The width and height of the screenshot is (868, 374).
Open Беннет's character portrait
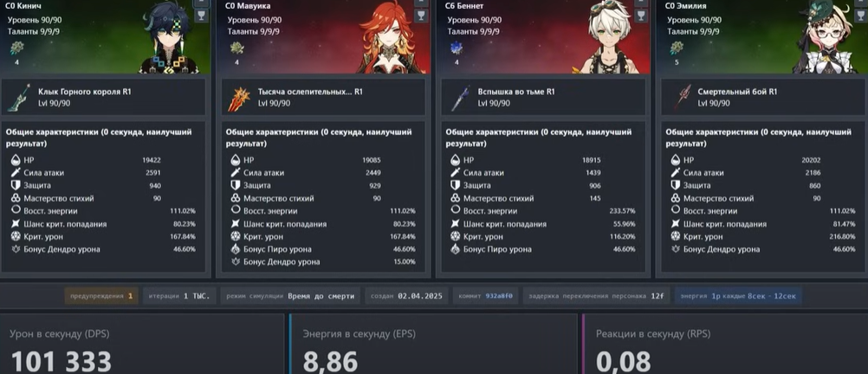click(609, 37)
